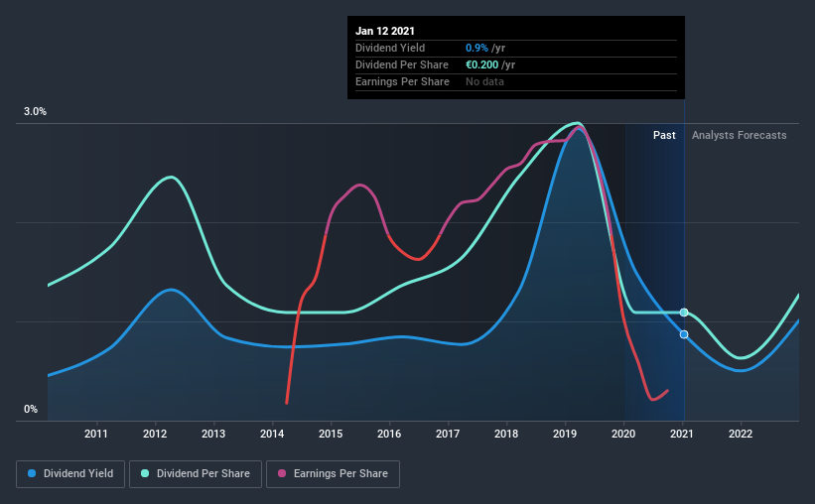815x504 pixels.
Task: Click the 'Analysts Forecasts' label
Action: (740, 135)
